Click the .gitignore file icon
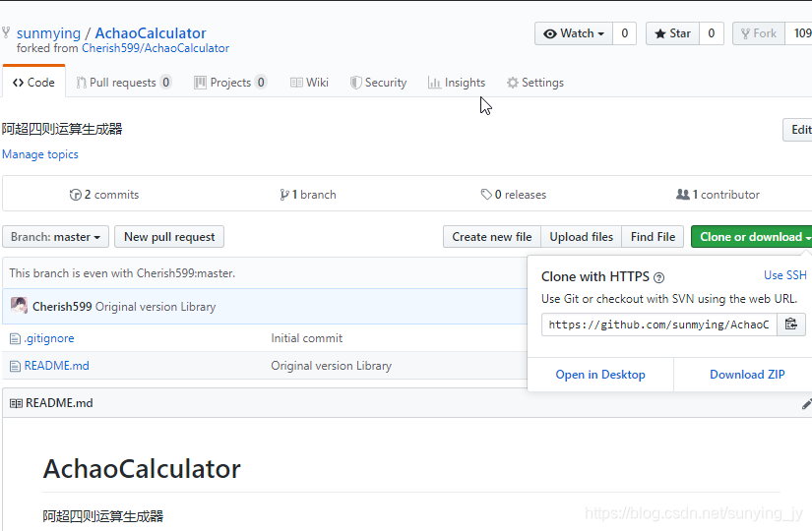 [15, 339]
